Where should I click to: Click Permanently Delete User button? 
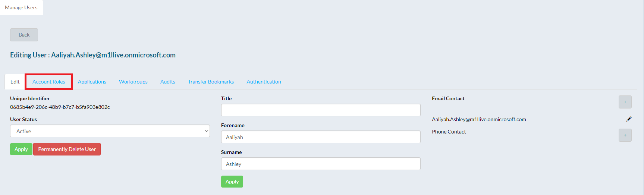click(67, 149)
